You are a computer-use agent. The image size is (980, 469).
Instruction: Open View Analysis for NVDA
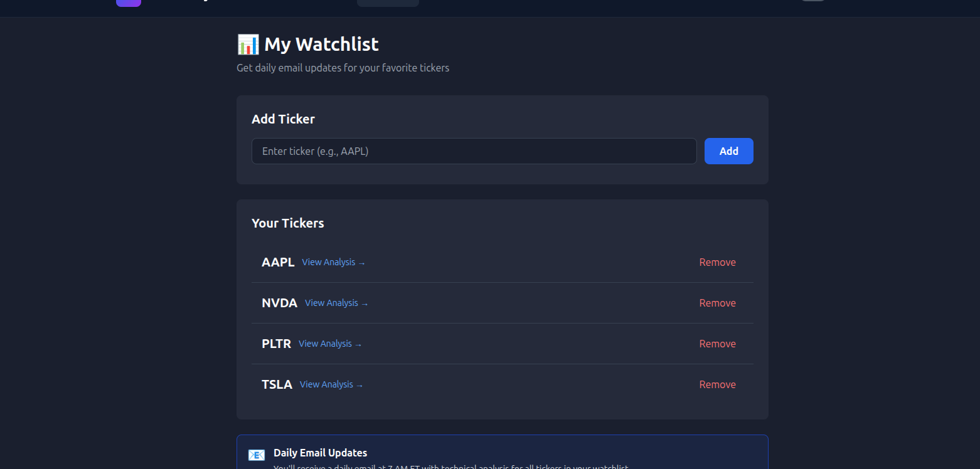coord(331,303)
